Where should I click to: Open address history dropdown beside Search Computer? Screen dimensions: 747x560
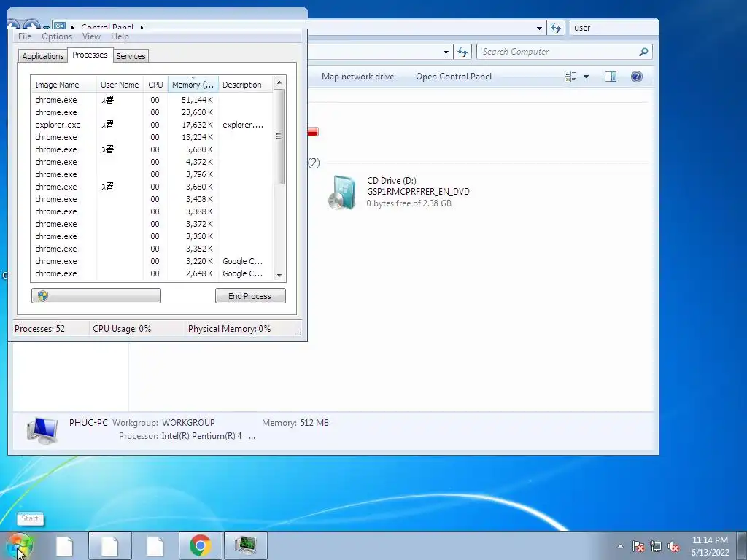(x=446, y=52)
